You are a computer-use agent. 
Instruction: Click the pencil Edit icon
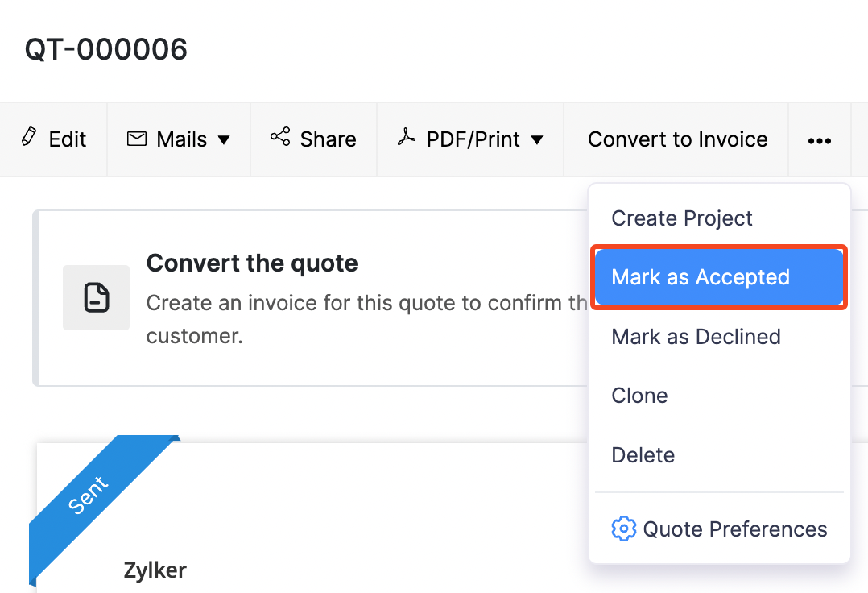[30, 138]
